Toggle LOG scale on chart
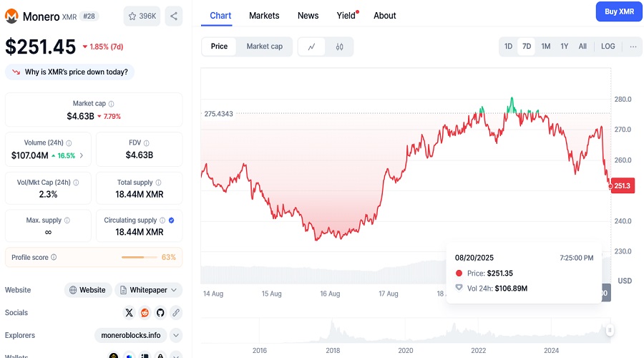This screenshot has width=644, height=358. [608, 47]
